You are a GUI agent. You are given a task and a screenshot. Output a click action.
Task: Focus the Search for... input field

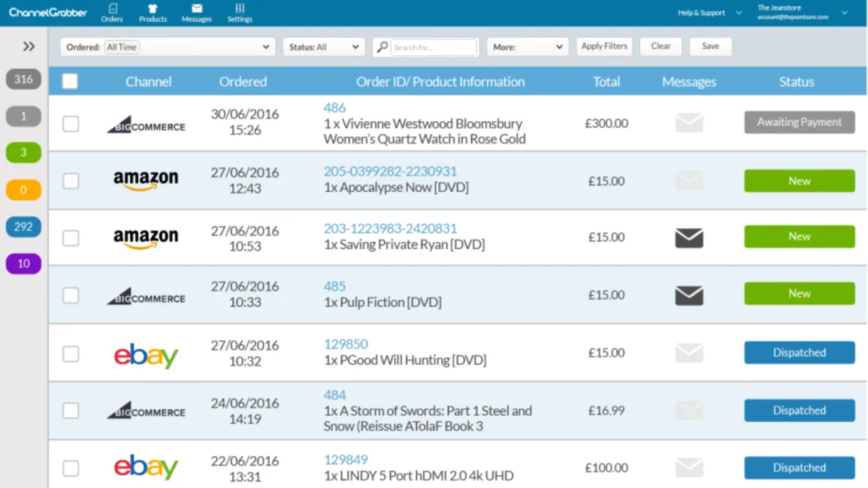(434, 47)
